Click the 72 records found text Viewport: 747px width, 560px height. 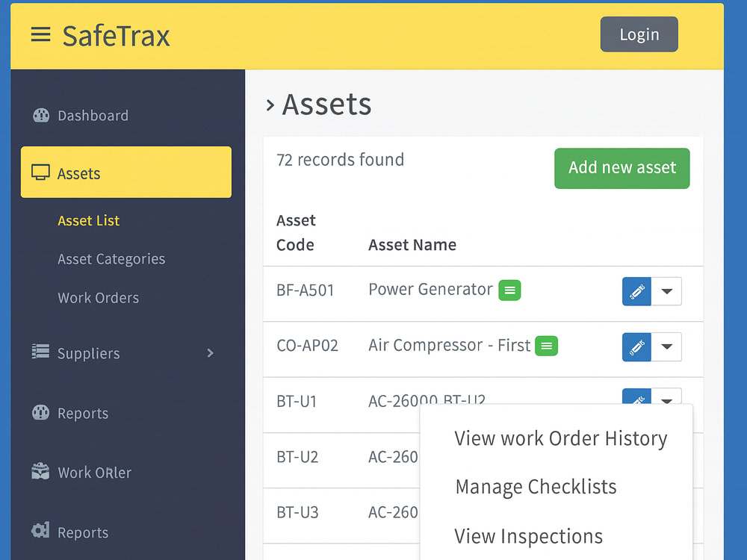point(340,160)
